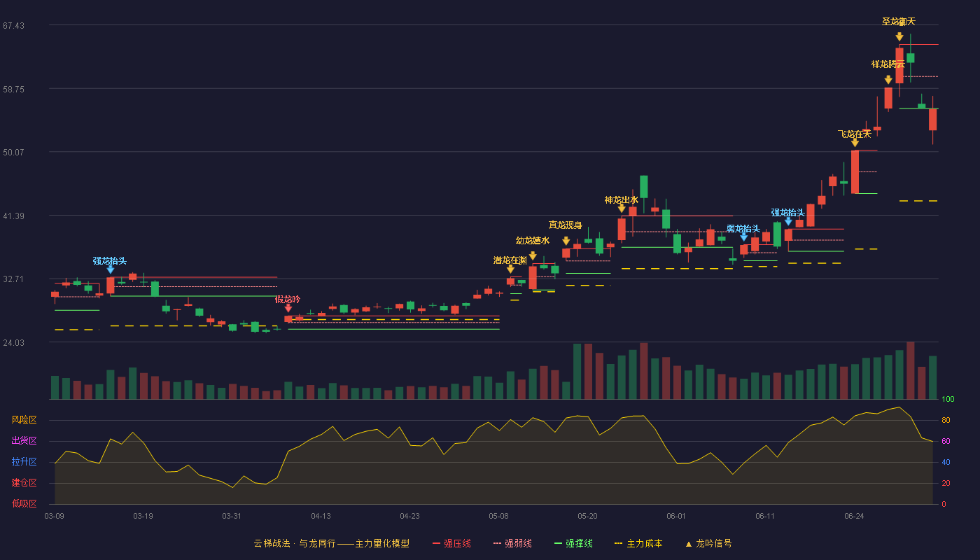Click the 24.03 price axis label
The image size is (980, 560).
pyautogui.click(x=13, y=342)
